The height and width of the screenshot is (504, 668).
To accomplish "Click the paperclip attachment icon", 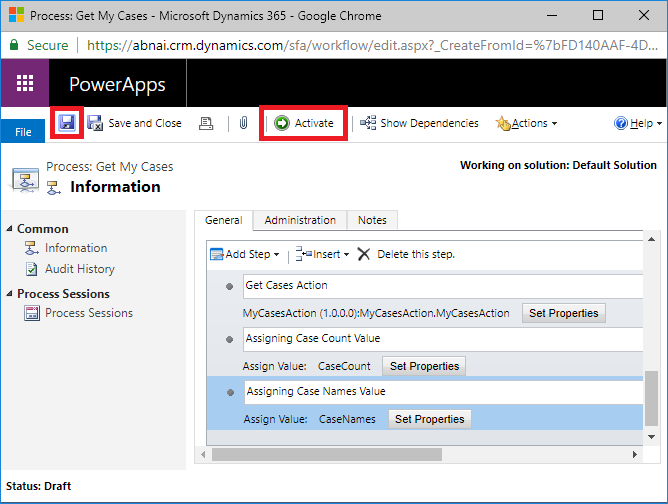I will [243, 123].
